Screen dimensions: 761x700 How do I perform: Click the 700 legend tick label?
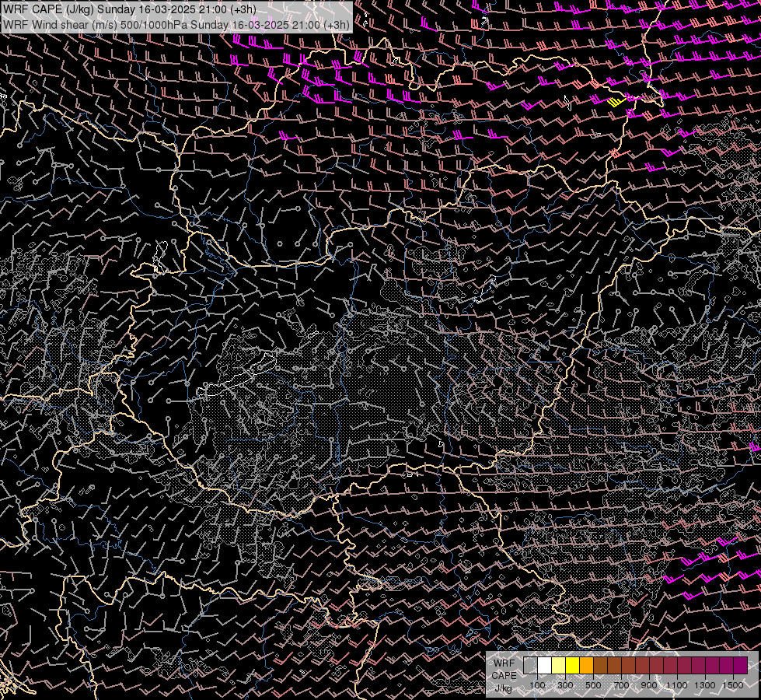click(621, 685)
